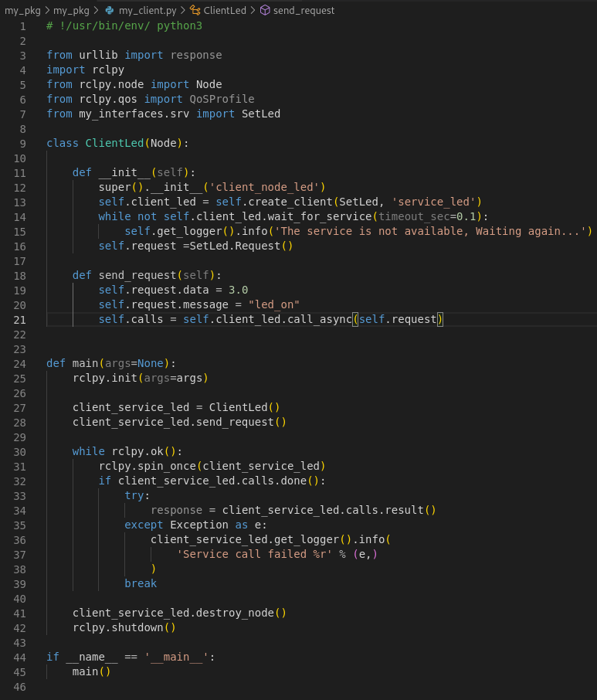
Task: Click line number 9 in gutter
Action: (x=22, y=144)
